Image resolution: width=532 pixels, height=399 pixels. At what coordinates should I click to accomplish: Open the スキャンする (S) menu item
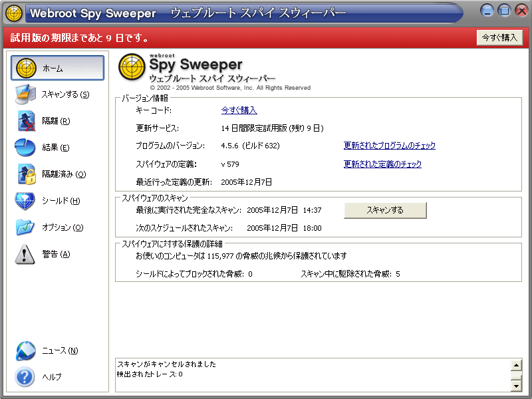(x=65, y=94)
